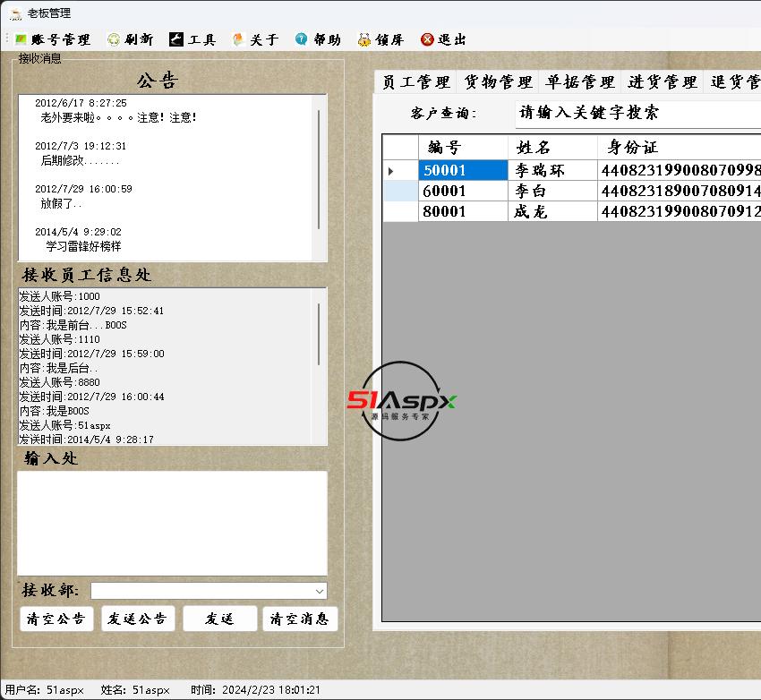Viewport: 761px width, 700px height.
Task: Click the 用户名: 51aspx status entry
Action: point(45,690)
